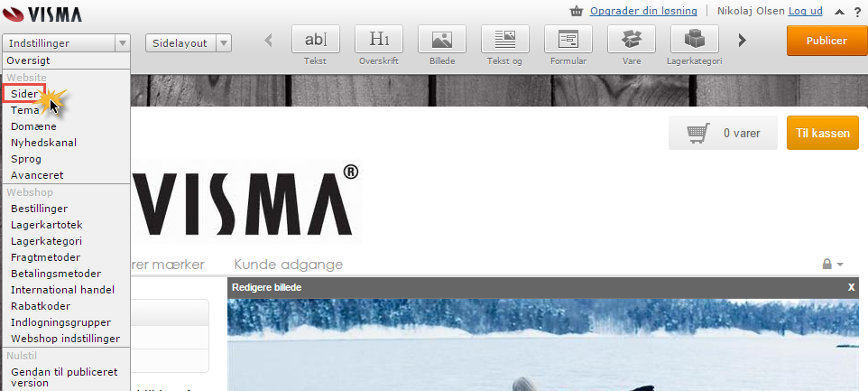Click the large VISMA page logo
This screenshot has height=391, width=868.
click(246, 200)
